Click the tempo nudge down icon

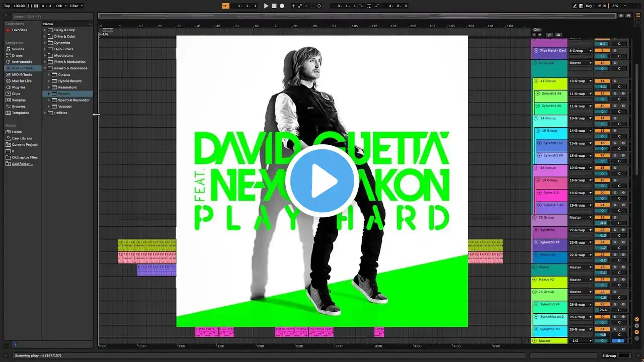(x=30, y=6)
